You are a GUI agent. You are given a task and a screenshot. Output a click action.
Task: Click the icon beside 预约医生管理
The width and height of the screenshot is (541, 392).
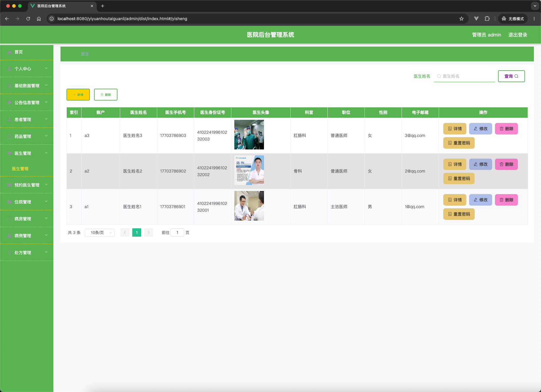(9, 185)
